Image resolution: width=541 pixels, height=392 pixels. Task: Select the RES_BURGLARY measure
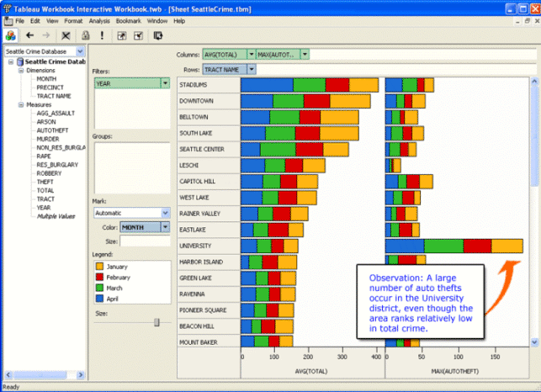tap(57, 165)
